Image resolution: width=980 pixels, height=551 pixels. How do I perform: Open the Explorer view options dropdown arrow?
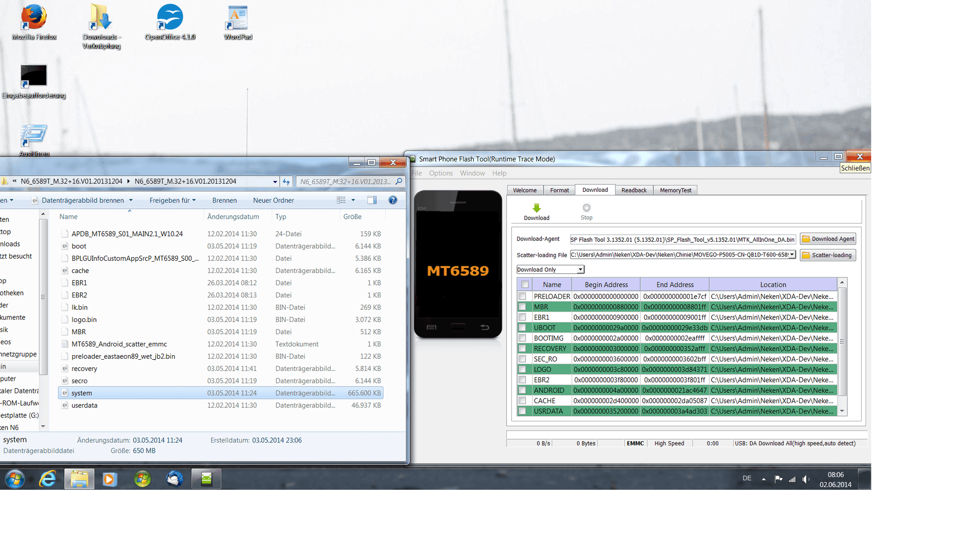click(x=353, y=200)
